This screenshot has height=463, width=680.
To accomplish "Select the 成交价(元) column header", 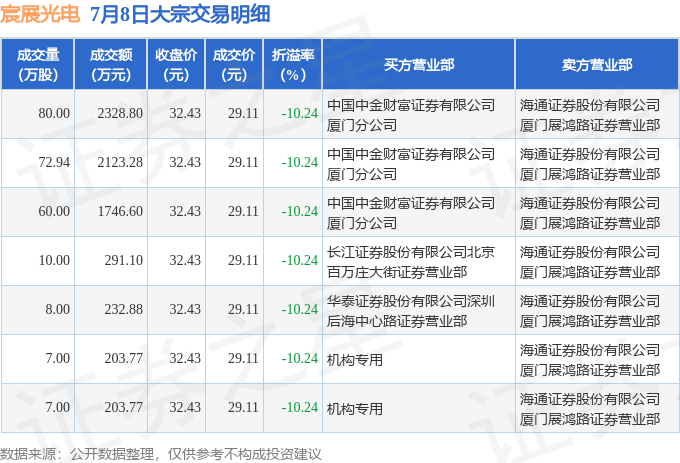I will tap(234, 65).
